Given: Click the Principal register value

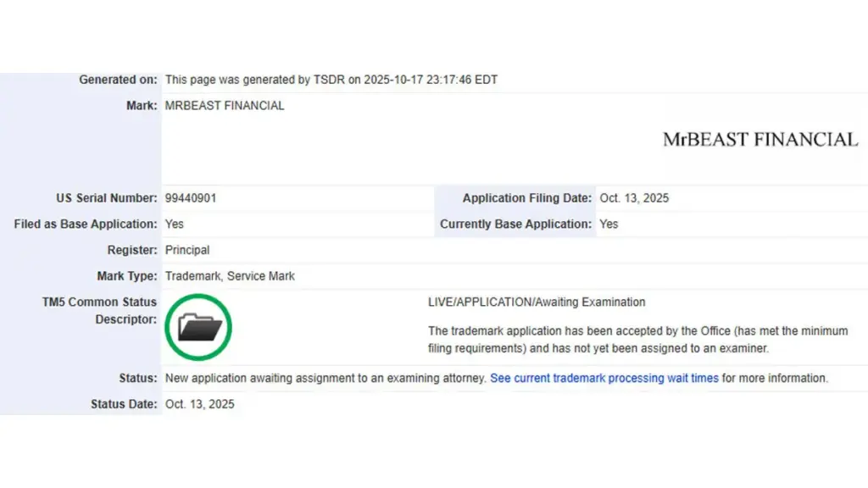Looking at the screenshot, I should coord(187,250).
